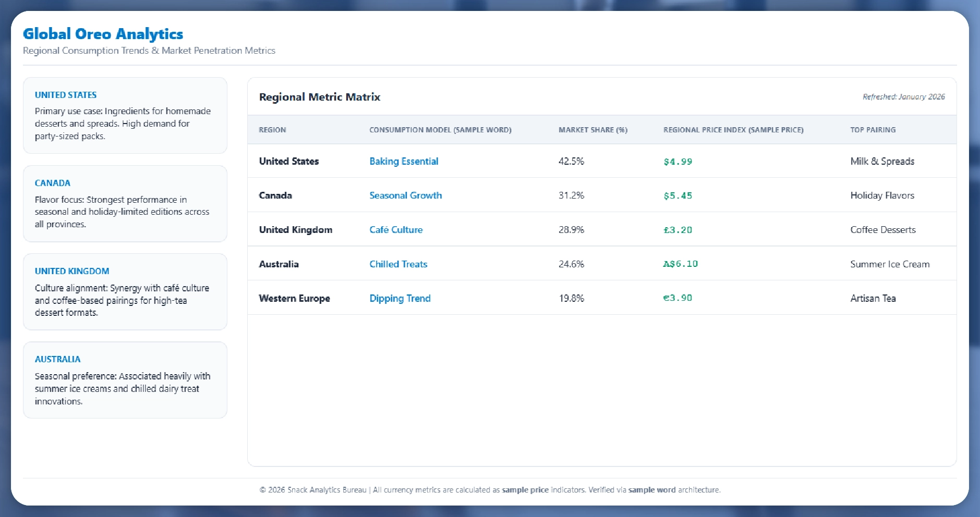
Task: Click the Global Oreo Analytics title
Action: (x=103, y=34)
